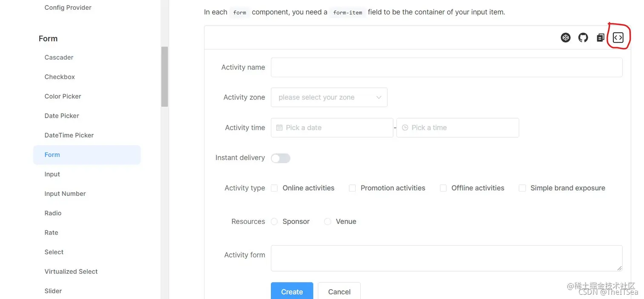This screenshot has height=299, width=644.
Task: Check the Promotion activities checkbox
Action: pos(352,188)
